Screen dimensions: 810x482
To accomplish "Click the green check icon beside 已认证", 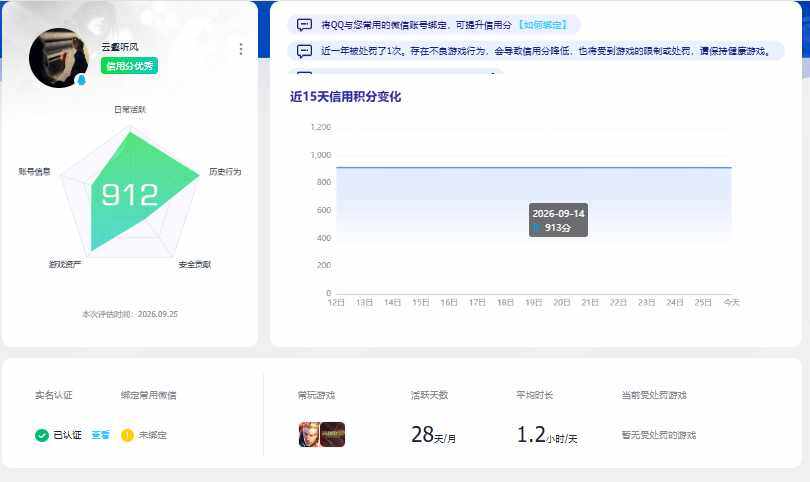I will coord(42,436).
